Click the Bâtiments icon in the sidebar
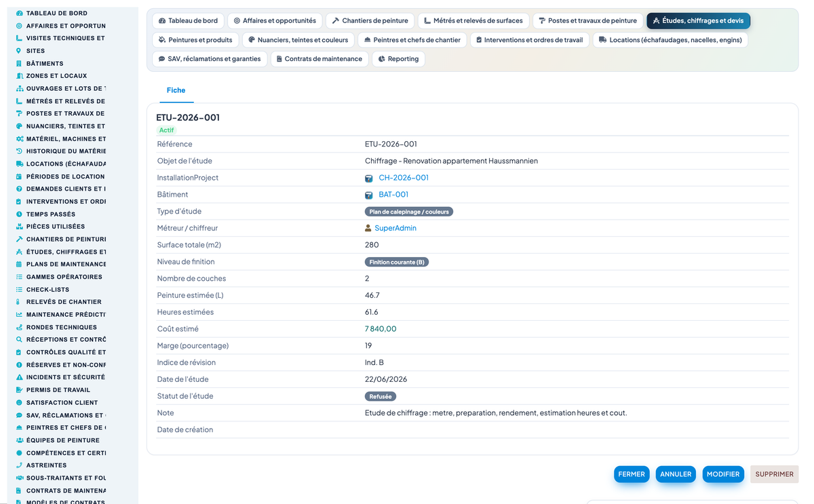The image size is (814, 504). tap(20, 63)
